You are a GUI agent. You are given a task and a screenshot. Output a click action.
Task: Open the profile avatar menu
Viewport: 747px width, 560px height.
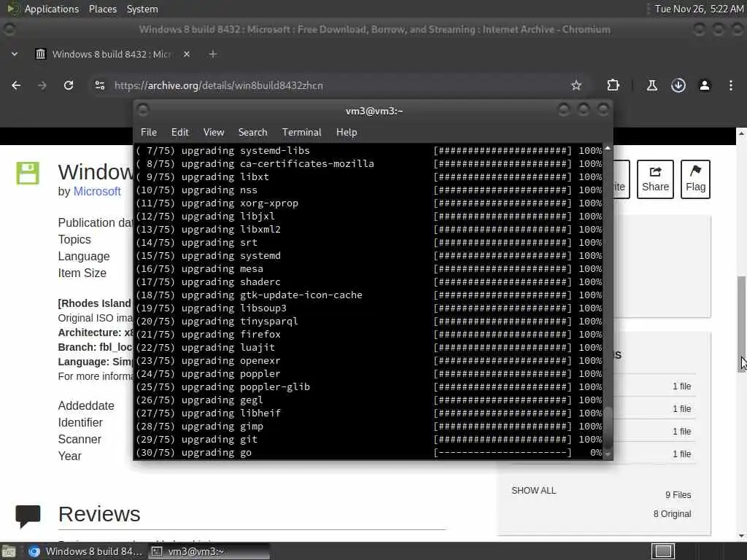[x=705, y=85]
